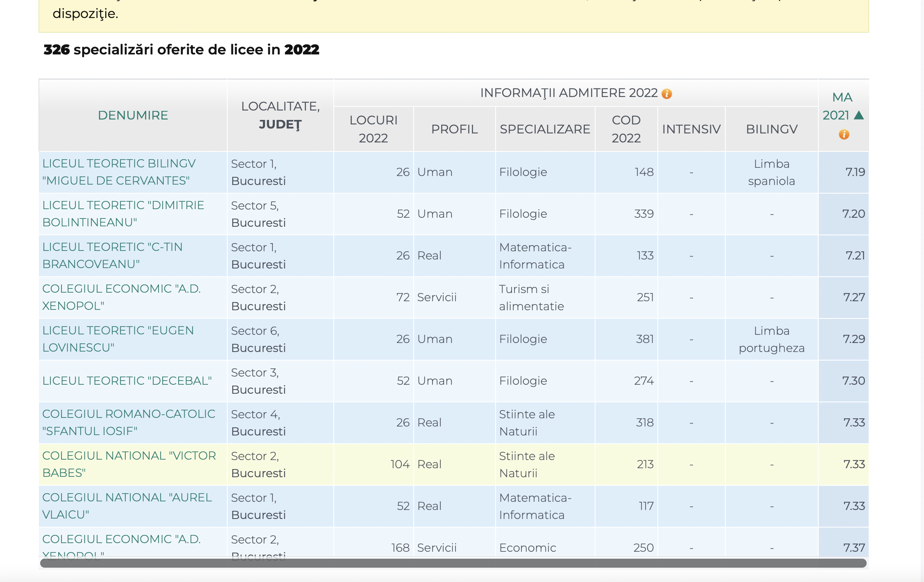This screenshot has width=924, height=582.
Task: Click the SPECIALIZARE column header
Action: click(x=545, y=129)
